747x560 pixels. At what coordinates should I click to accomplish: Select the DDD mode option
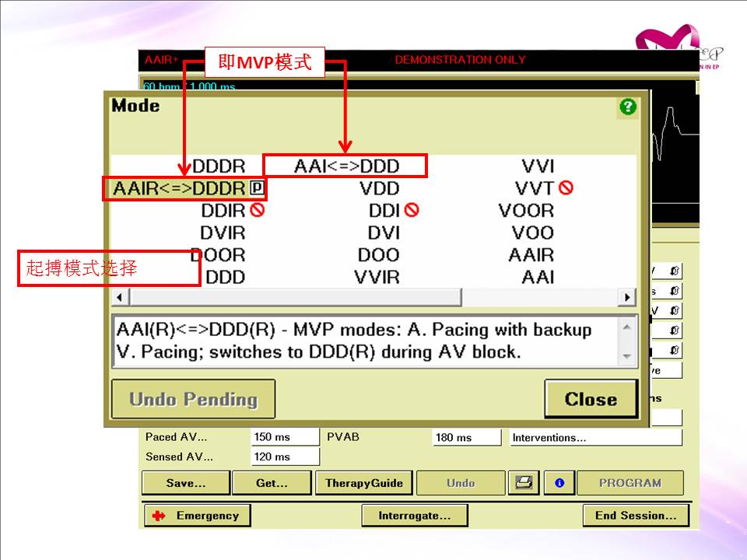click(226, 277)
